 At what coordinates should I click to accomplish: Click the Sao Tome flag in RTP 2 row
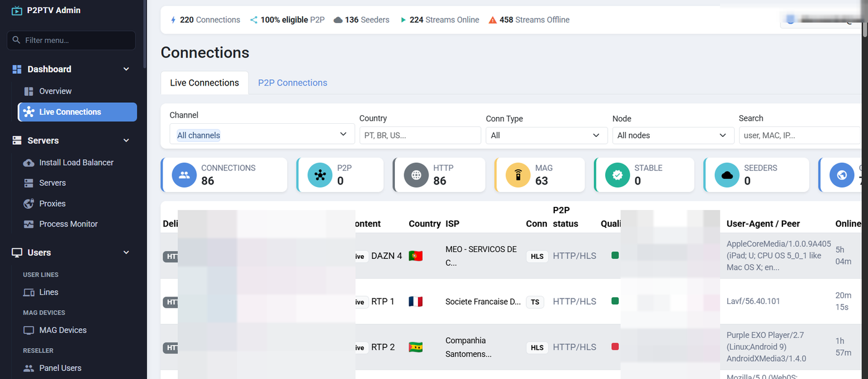pos(415,347)
